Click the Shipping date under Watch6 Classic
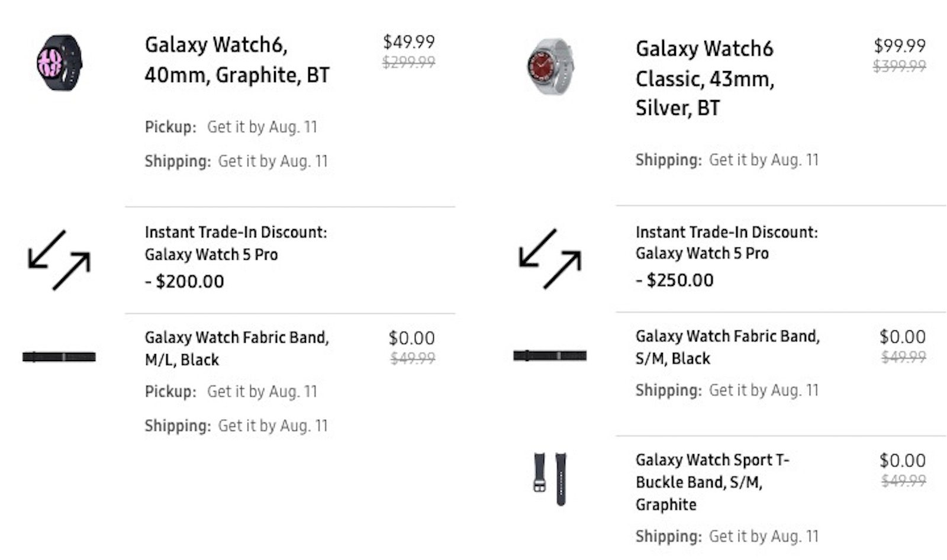The width and height of the screenshot is (947, 560). [764, 160]
